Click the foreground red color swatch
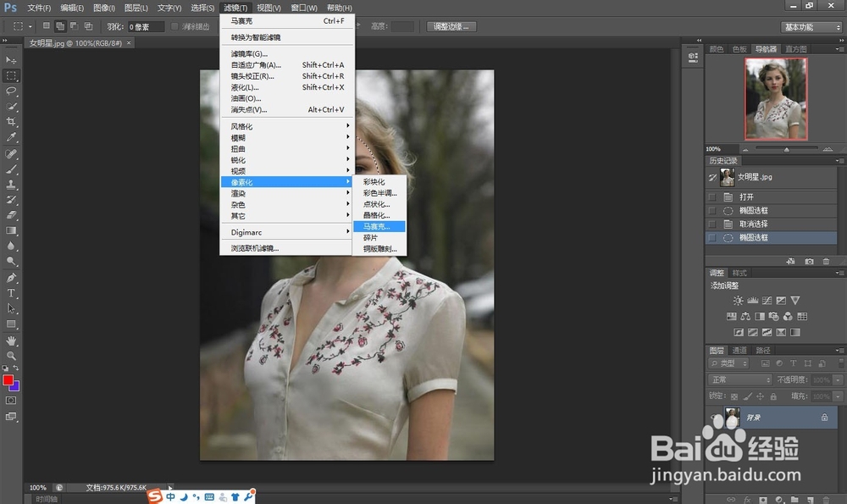 (x=8, y=380)
